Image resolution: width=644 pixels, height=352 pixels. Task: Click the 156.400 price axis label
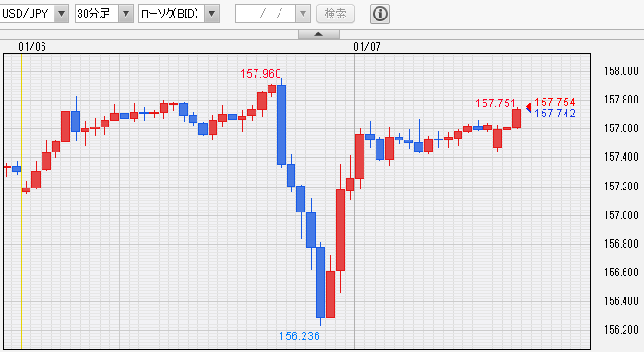coord(621,300)
